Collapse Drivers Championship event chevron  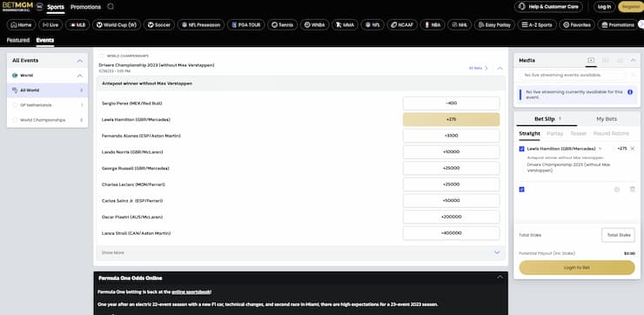[x=500, y=68]
